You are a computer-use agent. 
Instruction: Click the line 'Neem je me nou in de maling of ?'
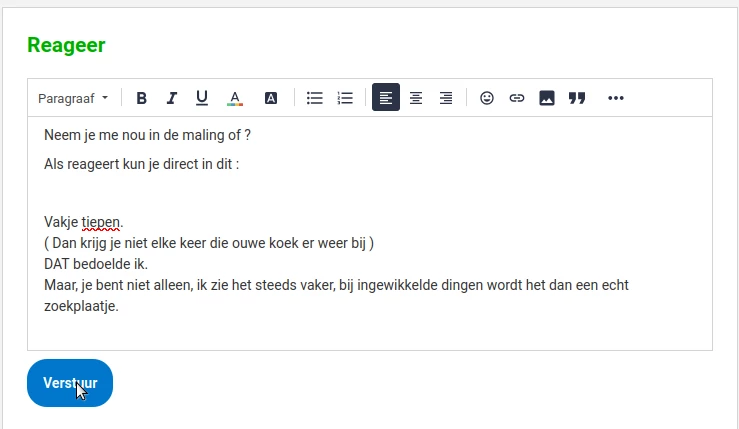click(x=148, y=135)
